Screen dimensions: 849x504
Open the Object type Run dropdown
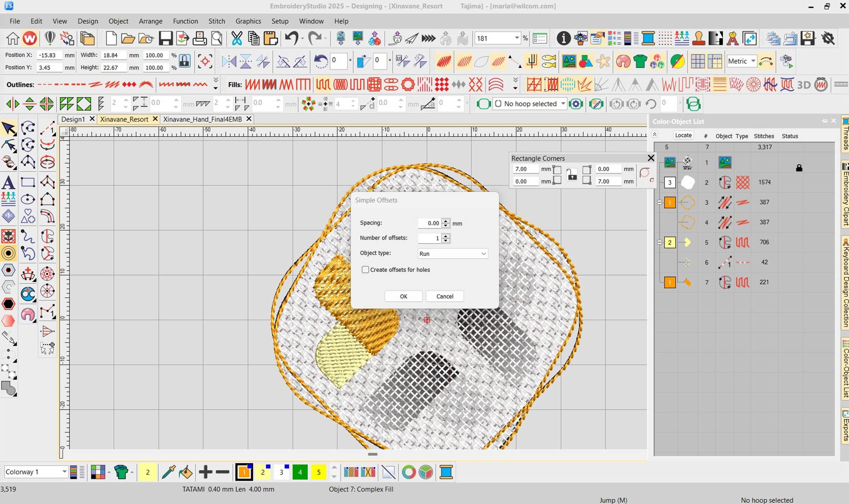(452, 254)
